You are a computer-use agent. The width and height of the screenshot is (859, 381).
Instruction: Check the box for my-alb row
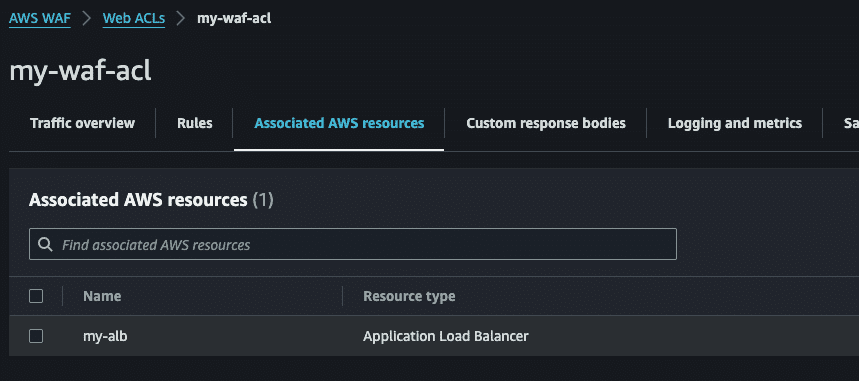(36, 336)
